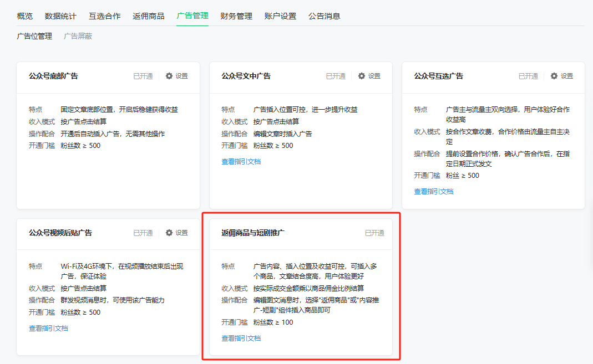Click gear icon on 公众号视频后贴广告 card

tap(169, 233)
